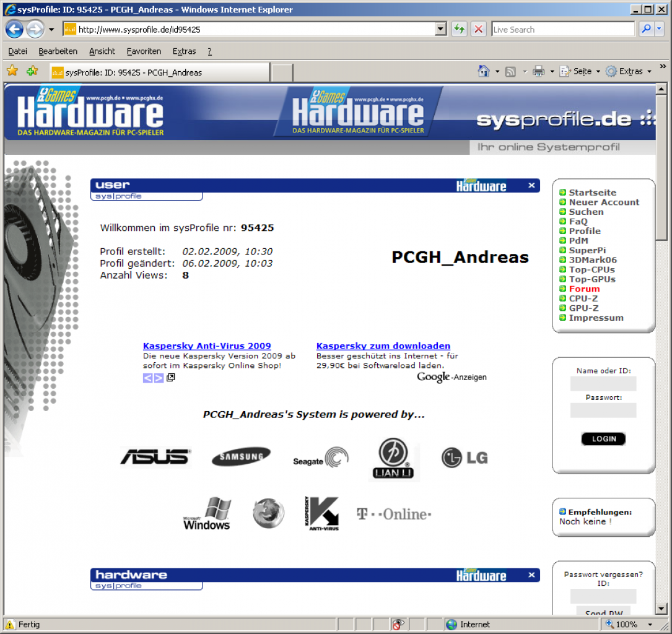Add to Favorites with the star-plus icon
Screen dimensions: 672x634
pos(32,71)
